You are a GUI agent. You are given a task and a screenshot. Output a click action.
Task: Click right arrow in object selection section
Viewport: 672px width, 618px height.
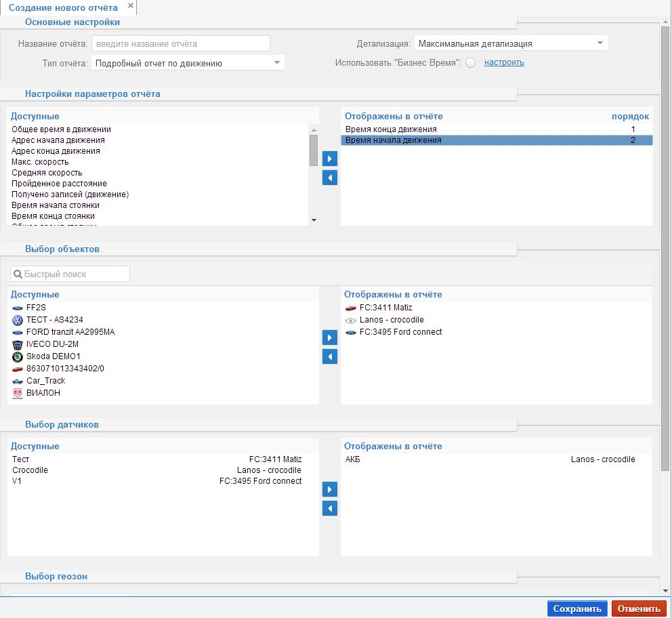coord(330,337)
